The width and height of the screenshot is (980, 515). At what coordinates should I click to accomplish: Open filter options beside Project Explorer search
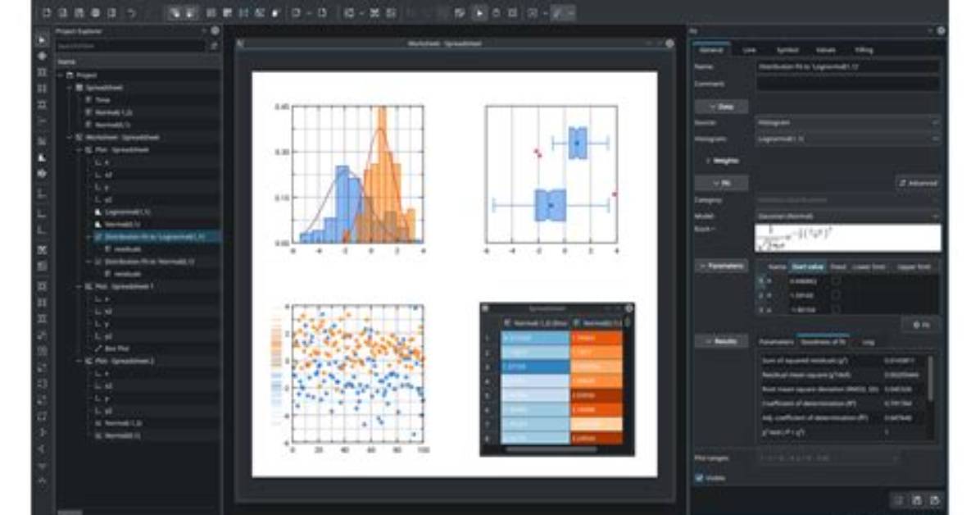coord(214,46)
